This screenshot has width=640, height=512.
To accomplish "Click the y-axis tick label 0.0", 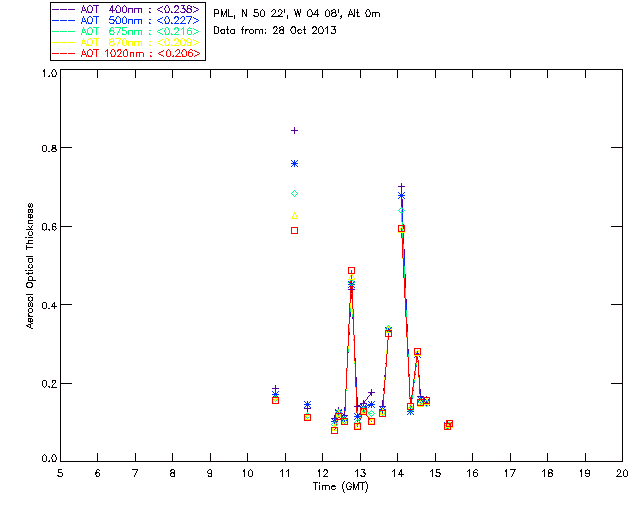I will (49, 459).
